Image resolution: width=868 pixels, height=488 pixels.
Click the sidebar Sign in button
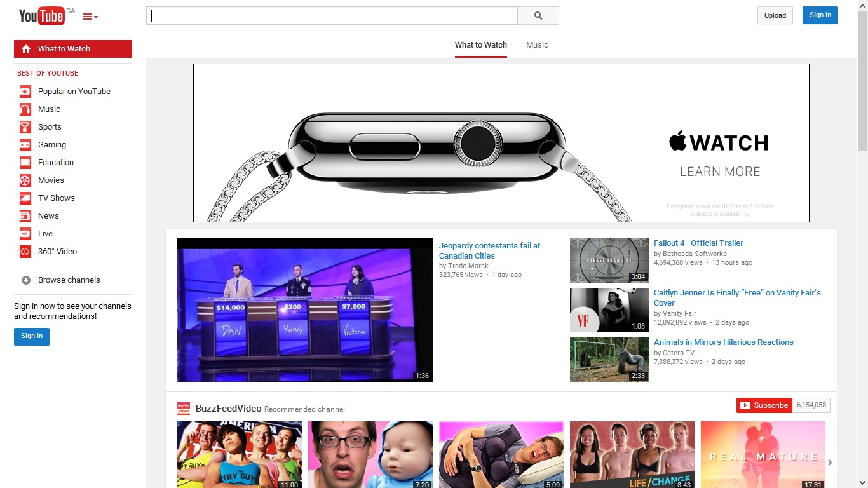click(x=32, y=336)
